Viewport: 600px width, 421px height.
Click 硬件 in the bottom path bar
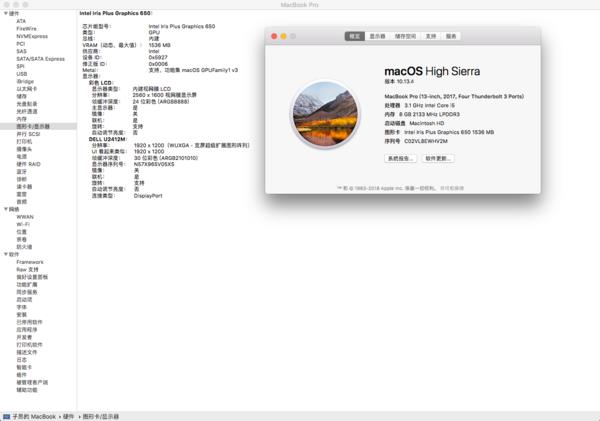pos(68,415)
